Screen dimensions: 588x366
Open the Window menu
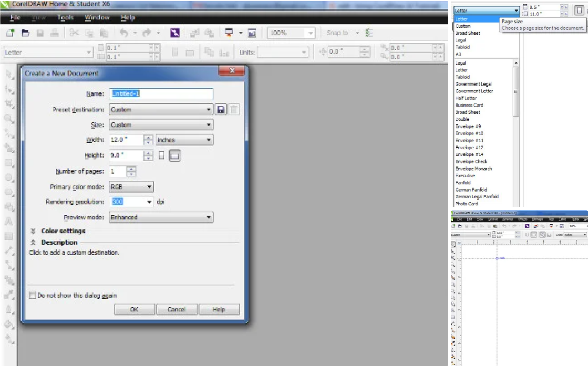[97, 17]
